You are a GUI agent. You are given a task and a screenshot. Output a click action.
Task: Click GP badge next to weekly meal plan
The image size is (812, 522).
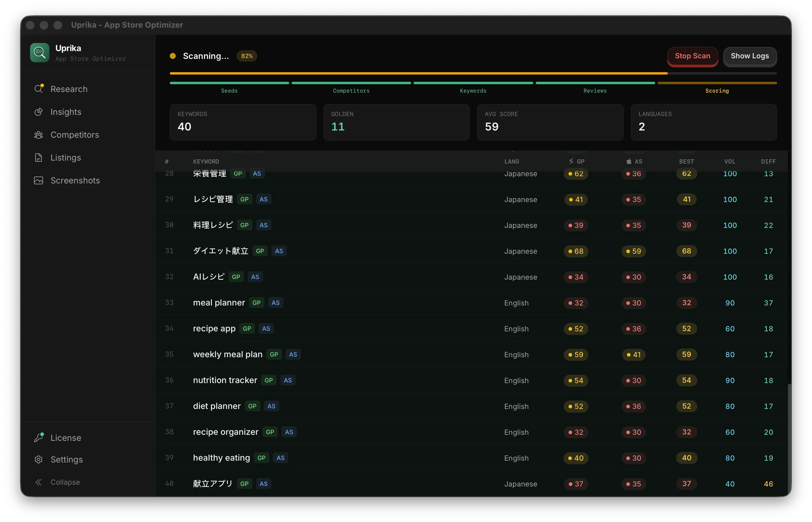tap(274, 355)
